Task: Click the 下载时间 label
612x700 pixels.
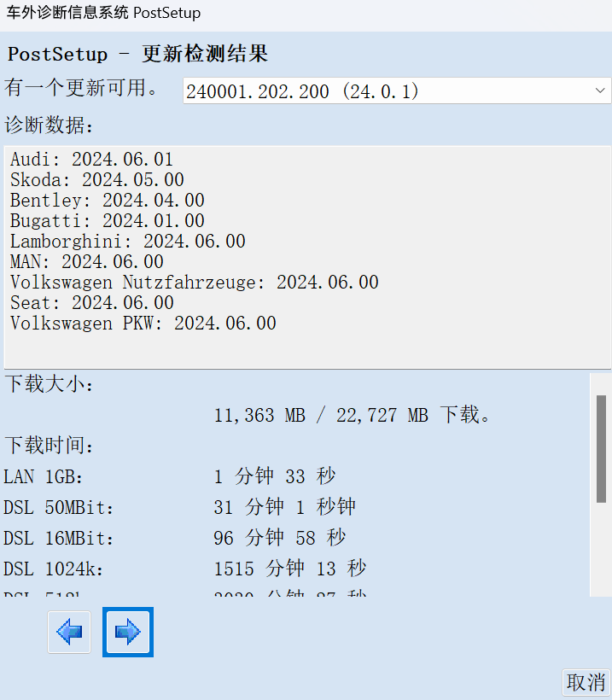Action: click(x=50, y=446)
